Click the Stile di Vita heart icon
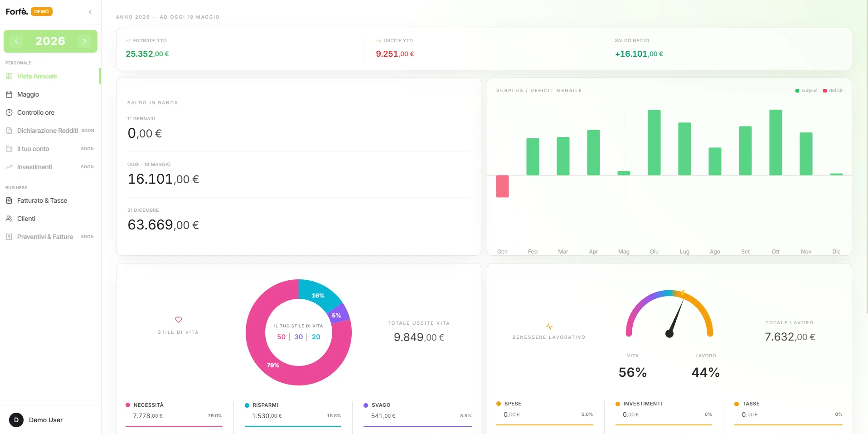Image resolution: width=868 pixels, height=434 pixels. pos(179,320)
